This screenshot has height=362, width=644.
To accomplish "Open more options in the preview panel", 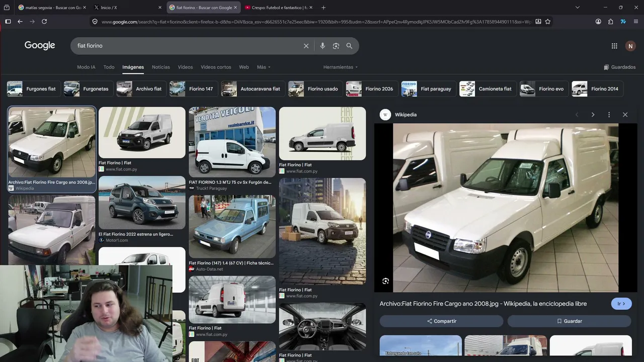I will click(609, 115).
